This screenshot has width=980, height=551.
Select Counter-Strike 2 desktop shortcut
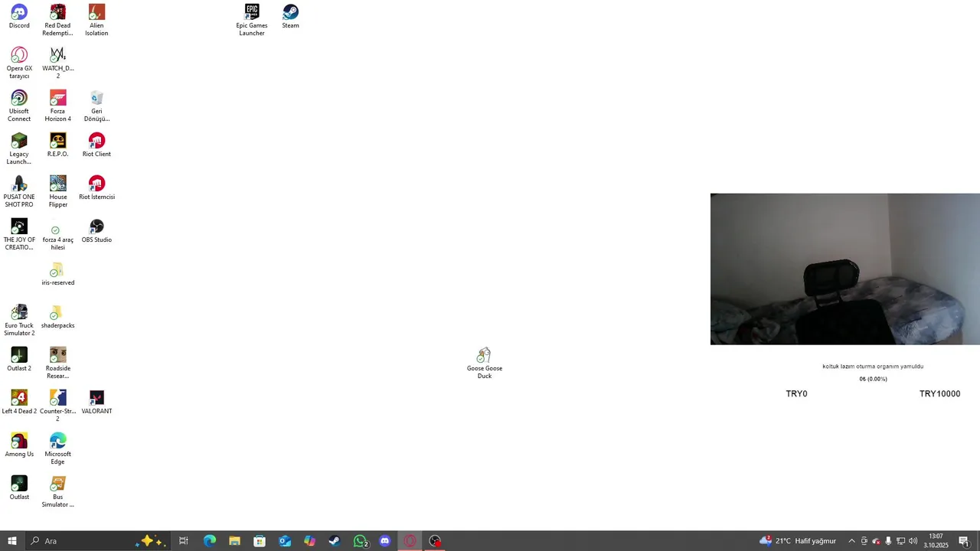pyautogui.click(x=57, y=406)
